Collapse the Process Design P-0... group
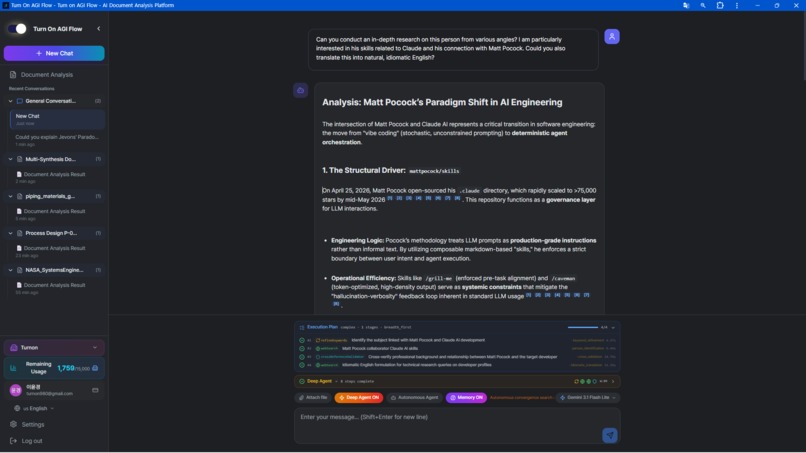This screenshot has height=453, width=806. (10, 233)
